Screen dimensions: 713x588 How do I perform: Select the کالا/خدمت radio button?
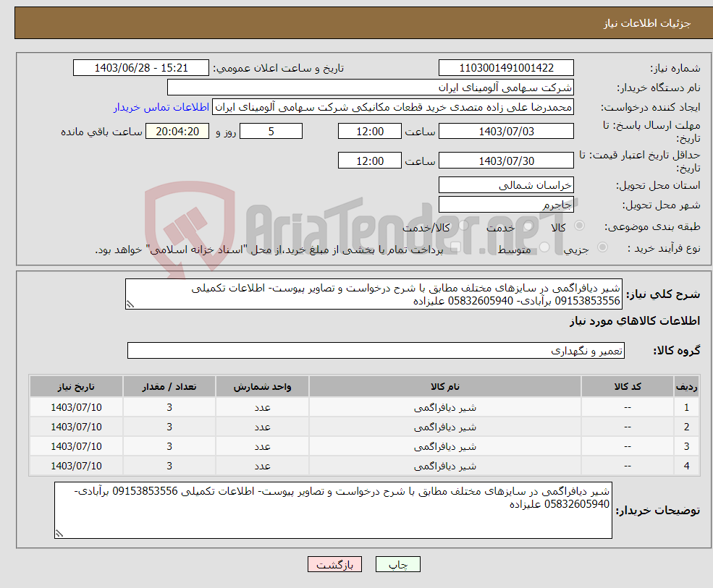click(463, 226)
